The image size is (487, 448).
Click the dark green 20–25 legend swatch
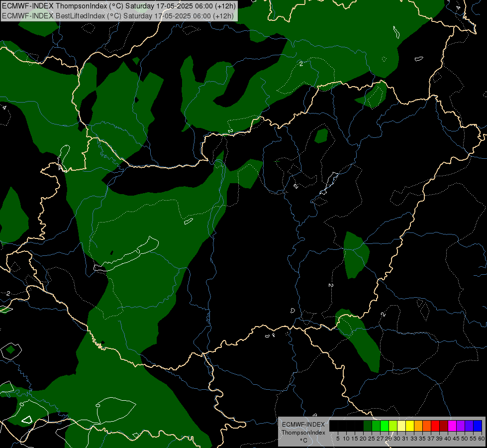coord(368,426)
